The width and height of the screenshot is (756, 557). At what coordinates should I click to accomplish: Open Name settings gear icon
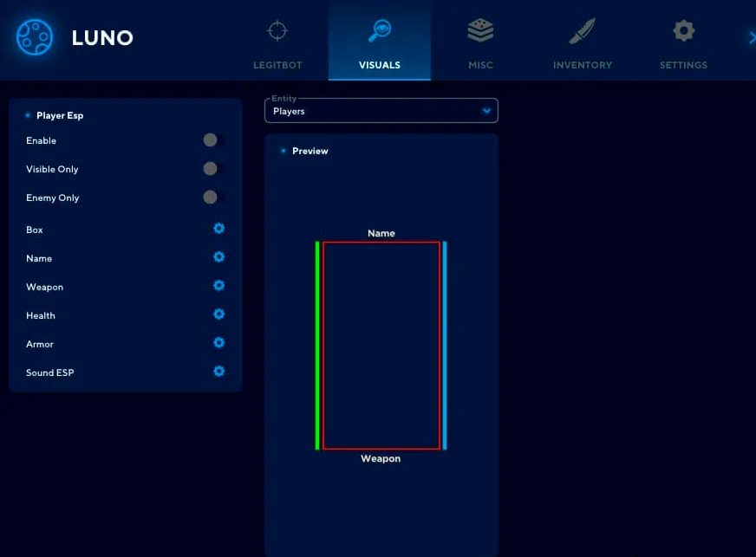point(218,257)
